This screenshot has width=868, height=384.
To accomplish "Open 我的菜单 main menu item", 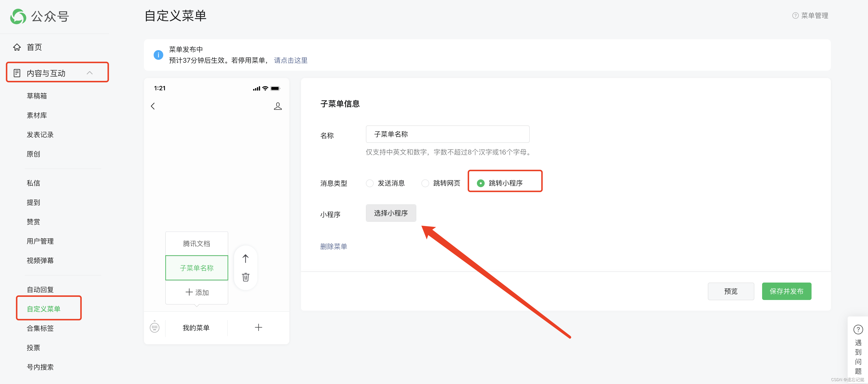I will pyautogui.click(x=196, y=328).
